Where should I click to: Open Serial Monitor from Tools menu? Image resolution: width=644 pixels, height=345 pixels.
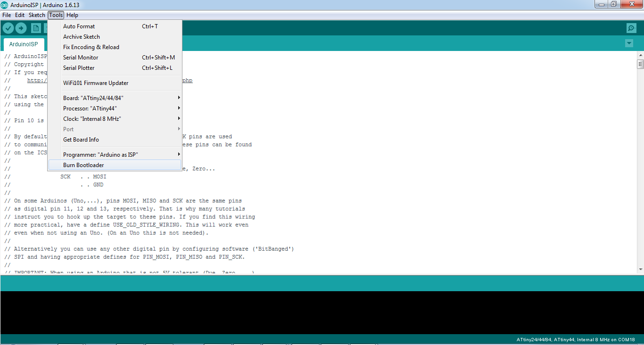tap(115, 58)
